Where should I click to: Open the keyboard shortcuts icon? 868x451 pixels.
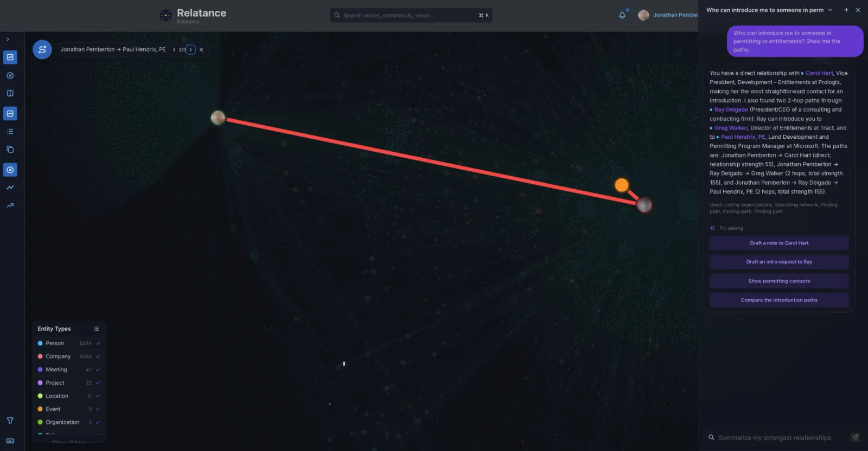coord(10,441)
